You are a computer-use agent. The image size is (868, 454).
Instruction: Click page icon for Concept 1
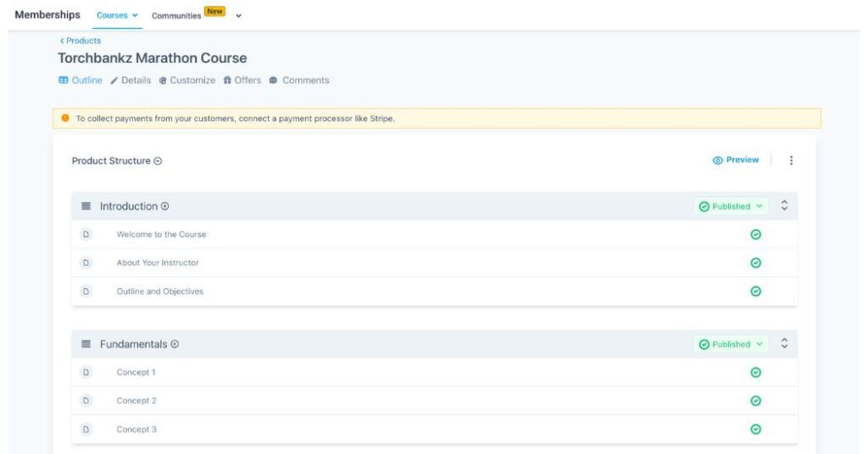pos(86,372)
